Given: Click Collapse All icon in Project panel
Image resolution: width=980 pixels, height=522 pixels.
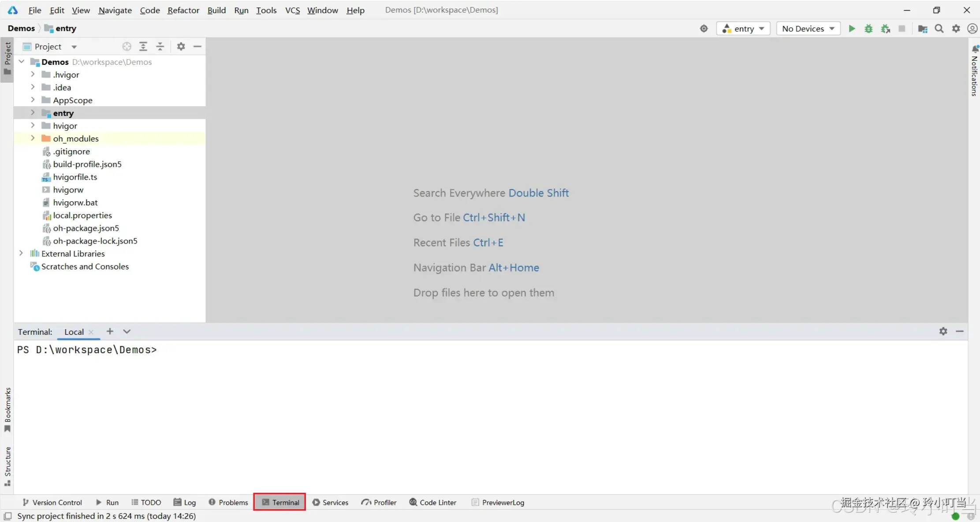Looking at the screenshot, I should click(x=160, y=47).
